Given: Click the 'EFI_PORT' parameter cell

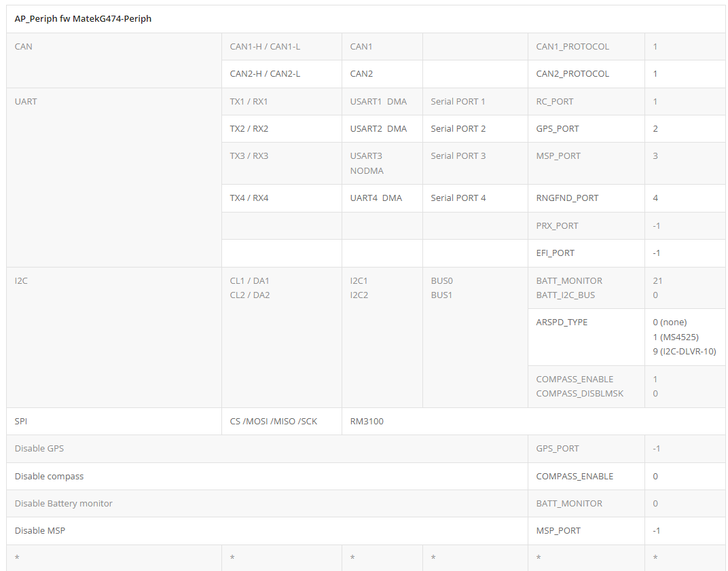Looking at the screenshot, I should 586,253.
